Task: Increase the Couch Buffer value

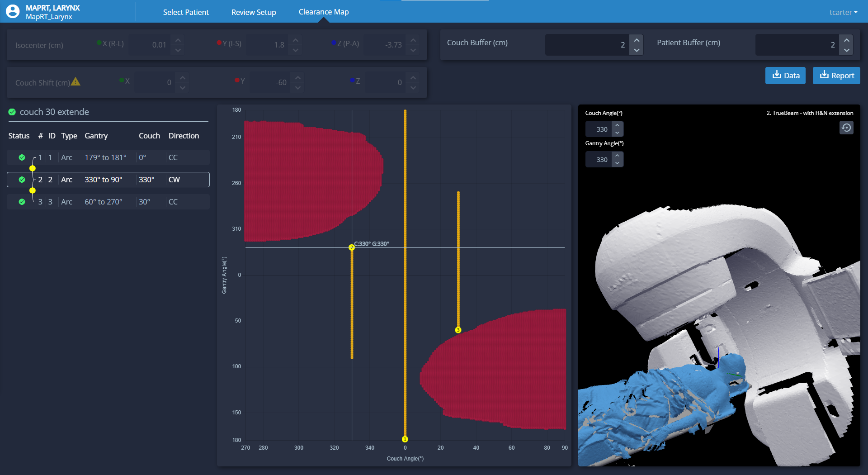Action: point(637,40)
